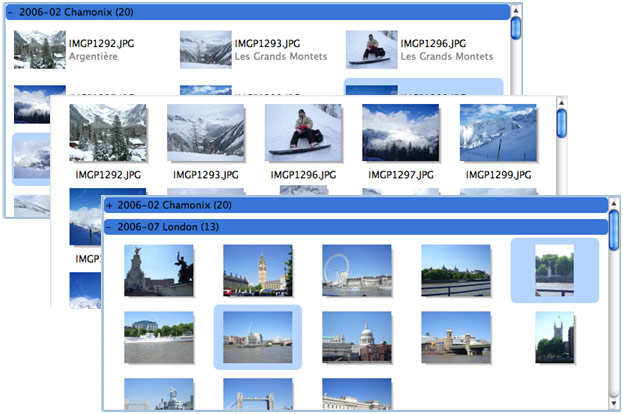The width and height of the screenshot is (623, 414).
Task: Select the Victoria Memorial statue photo in London group
Action: pos(159,271)
